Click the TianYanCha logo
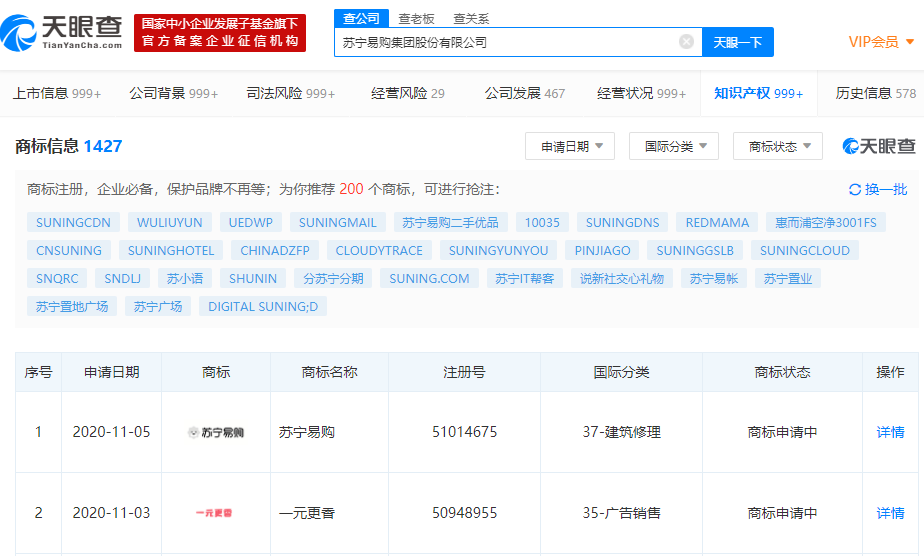The height and width of the screenshot is (556, 924). [x=61, y=33]
